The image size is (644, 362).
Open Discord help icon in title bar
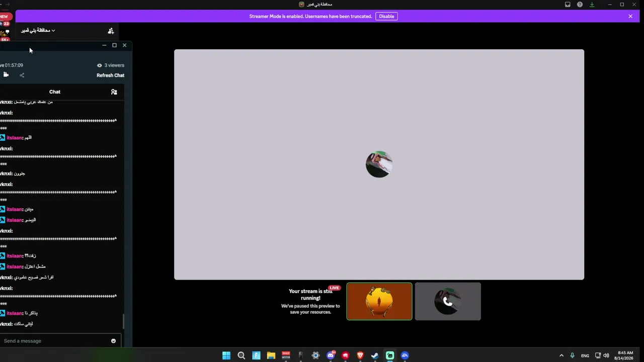click(580, 5)
